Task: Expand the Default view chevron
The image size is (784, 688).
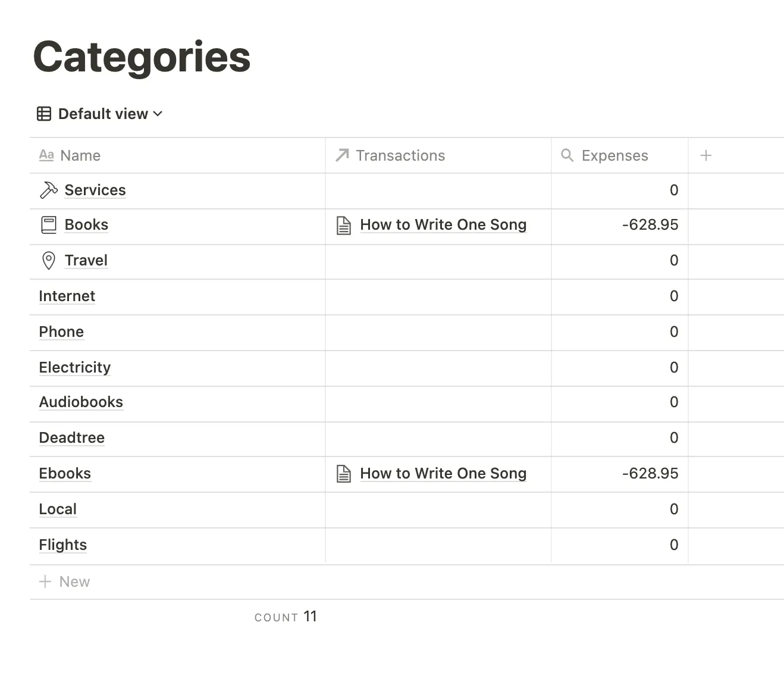Action: (x=158, y=114)
